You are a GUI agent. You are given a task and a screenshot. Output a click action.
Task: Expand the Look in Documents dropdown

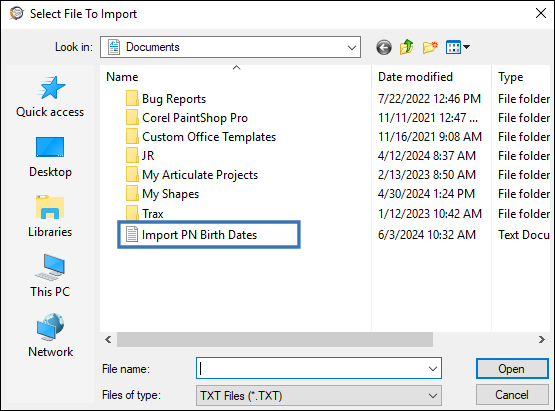(x=351, y=47)
